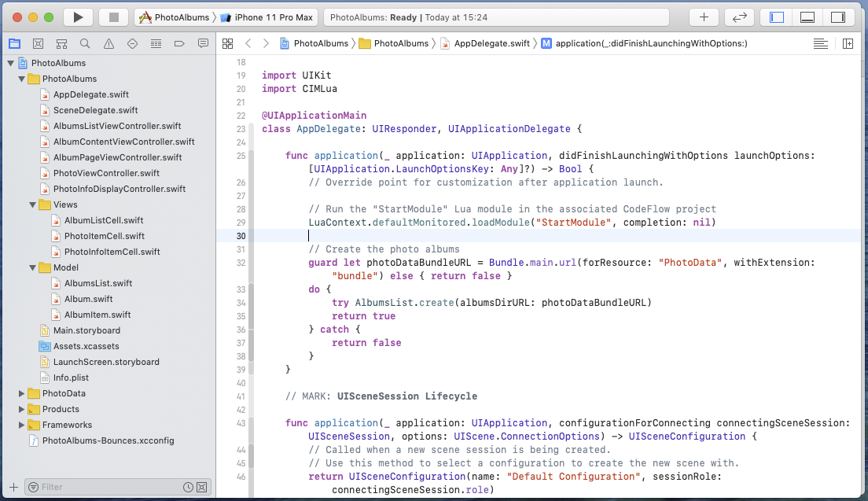Open the Debug navigator icon

(x=156, y=43)
